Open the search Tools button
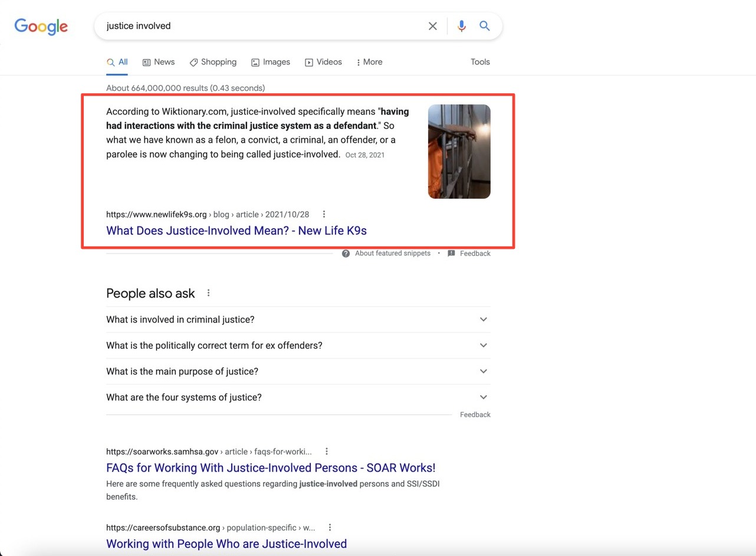The width and height of the screenshot is (756, 556). [480, 62]
